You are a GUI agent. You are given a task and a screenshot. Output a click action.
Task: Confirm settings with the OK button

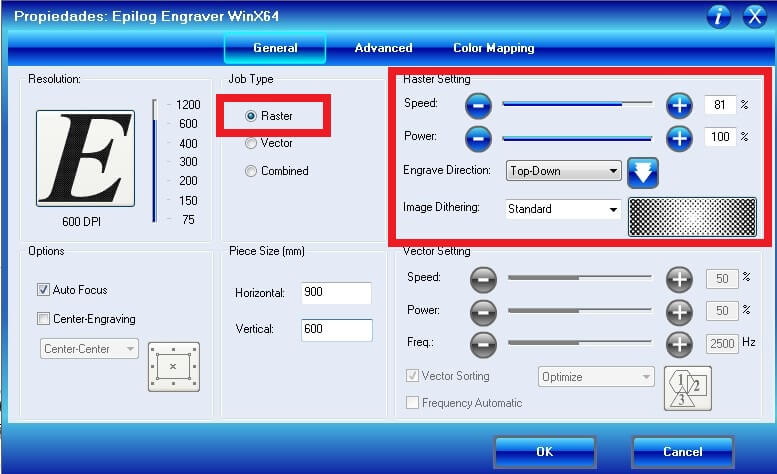pos(545,452)
